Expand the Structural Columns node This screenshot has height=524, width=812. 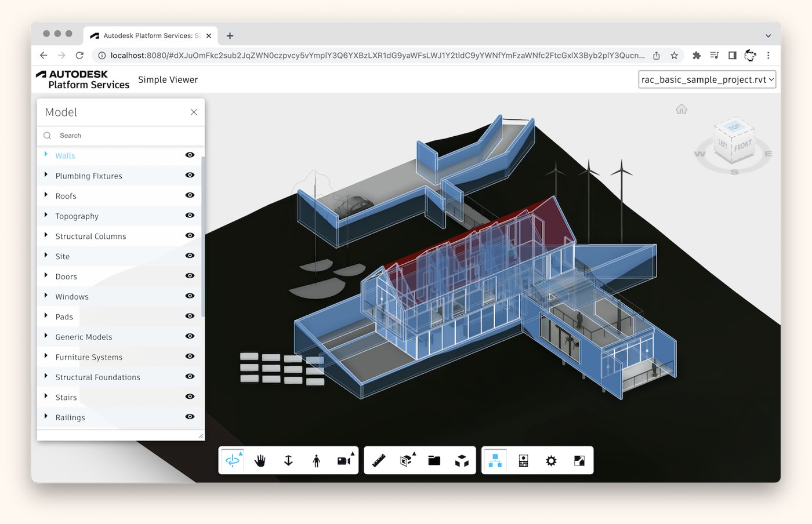46,235
